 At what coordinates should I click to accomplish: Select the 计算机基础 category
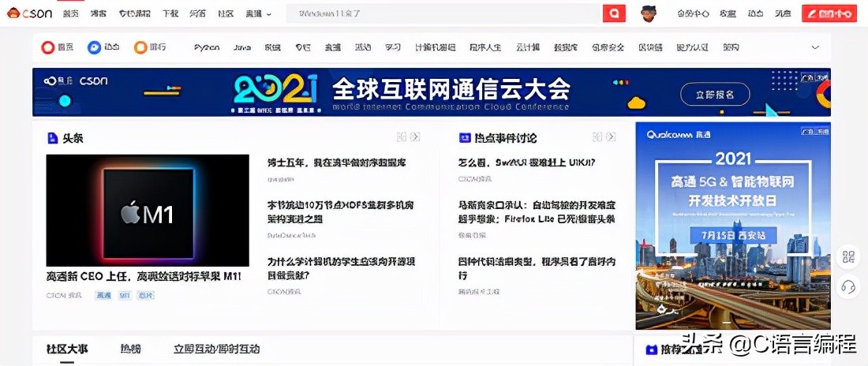click(436, 47)
